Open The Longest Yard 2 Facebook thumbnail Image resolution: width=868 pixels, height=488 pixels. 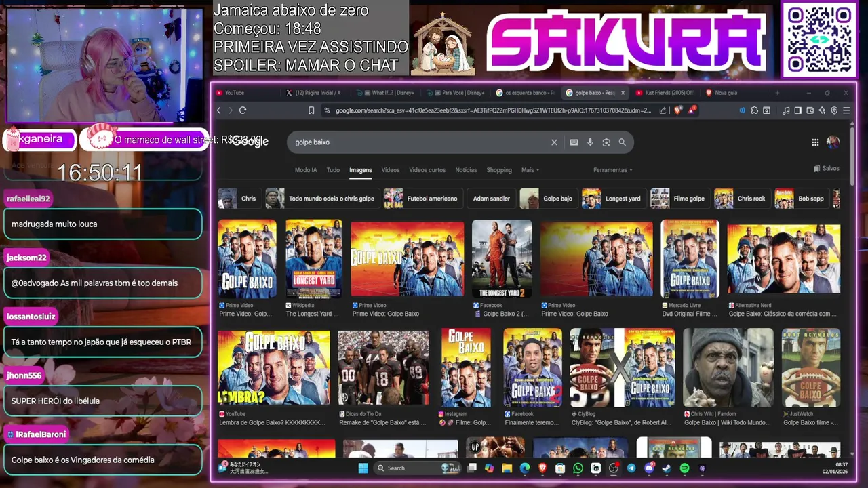[502, 259]
